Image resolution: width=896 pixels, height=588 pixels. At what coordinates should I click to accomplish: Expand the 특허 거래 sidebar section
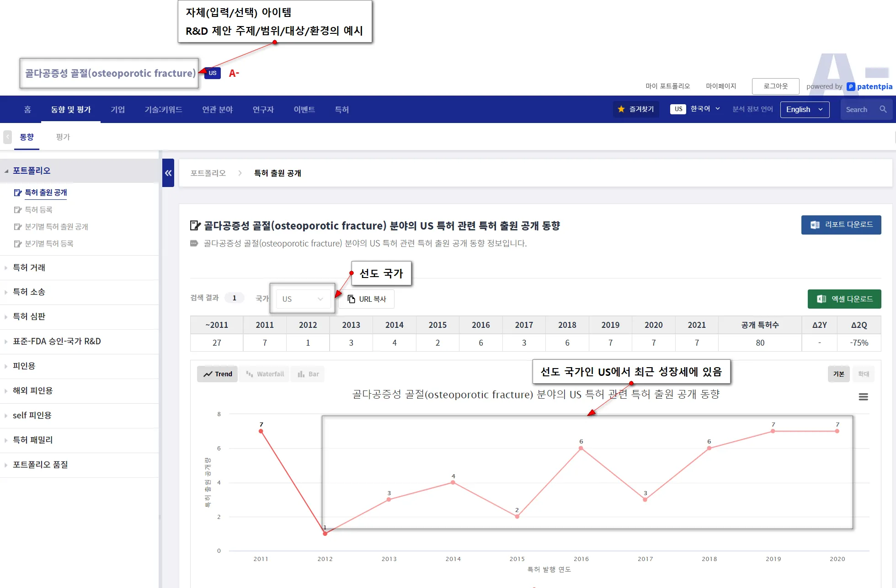click(29, 268)
